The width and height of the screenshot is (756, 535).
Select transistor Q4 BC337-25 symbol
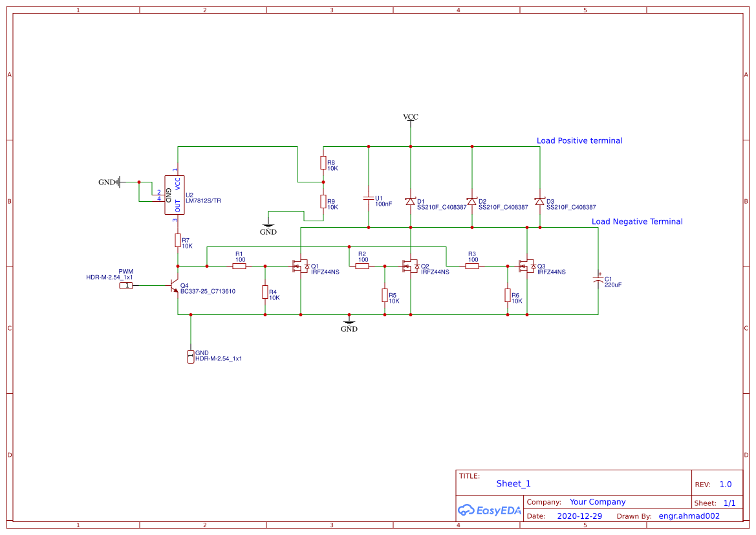(173, 285)
